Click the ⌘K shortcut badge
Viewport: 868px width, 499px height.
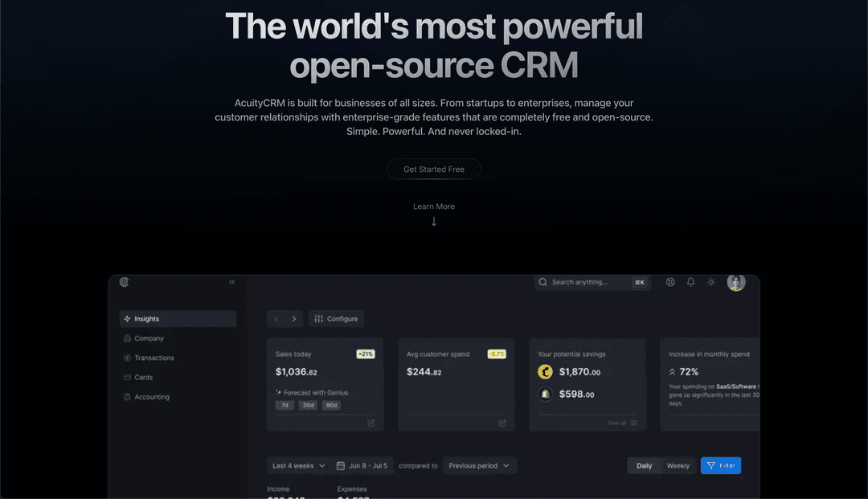click(640, 282)
